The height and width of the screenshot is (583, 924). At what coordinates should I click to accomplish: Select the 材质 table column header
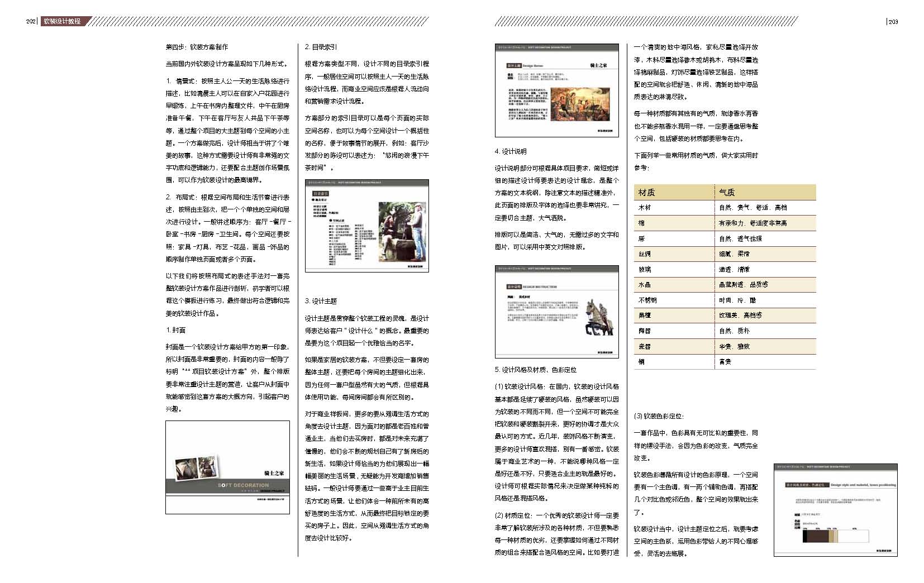[647, 192]
